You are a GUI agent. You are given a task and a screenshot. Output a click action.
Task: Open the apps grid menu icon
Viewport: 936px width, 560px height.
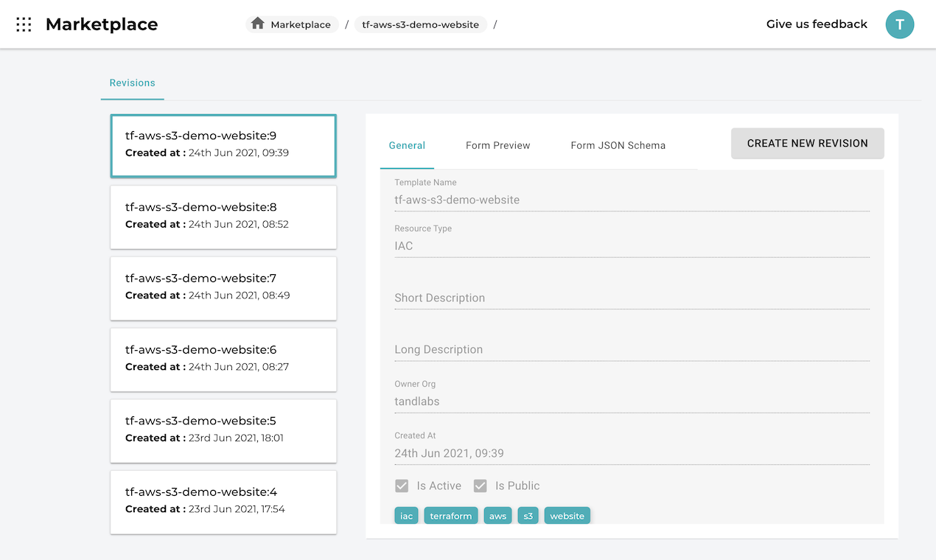(24, 24)
